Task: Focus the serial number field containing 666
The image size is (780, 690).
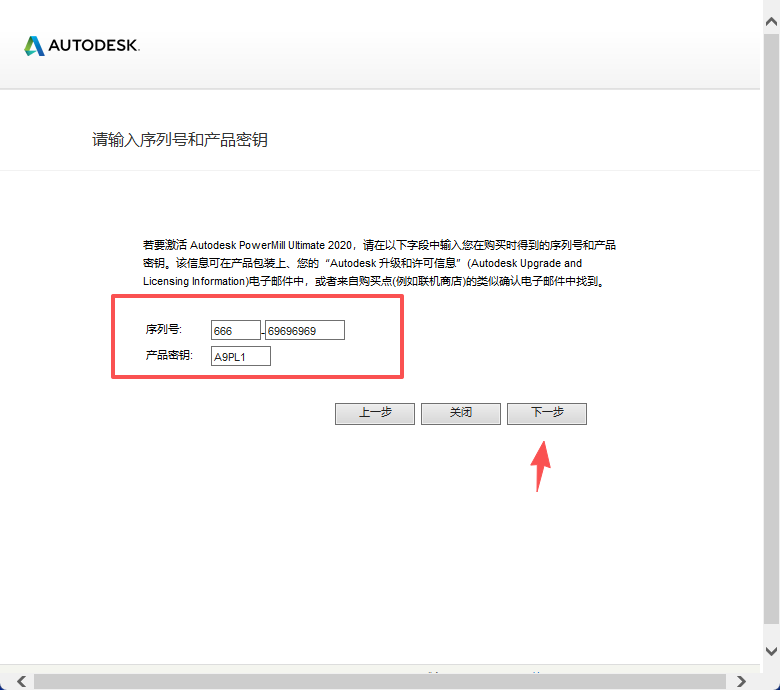Action: click(236, 330)
